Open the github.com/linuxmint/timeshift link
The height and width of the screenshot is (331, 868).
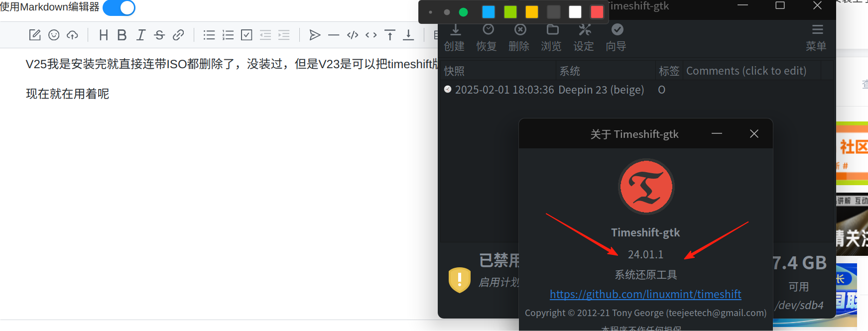[645, 294]
